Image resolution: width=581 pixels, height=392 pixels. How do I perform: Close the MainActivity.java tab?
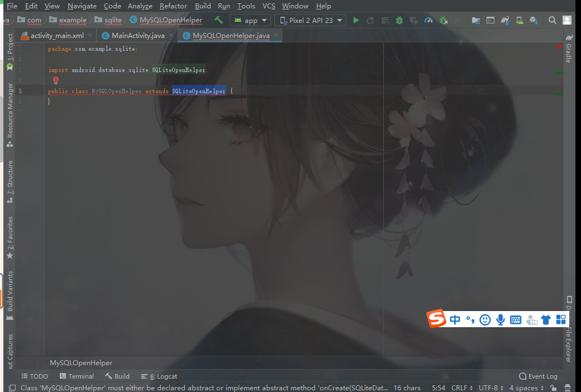tap(171, 35)
